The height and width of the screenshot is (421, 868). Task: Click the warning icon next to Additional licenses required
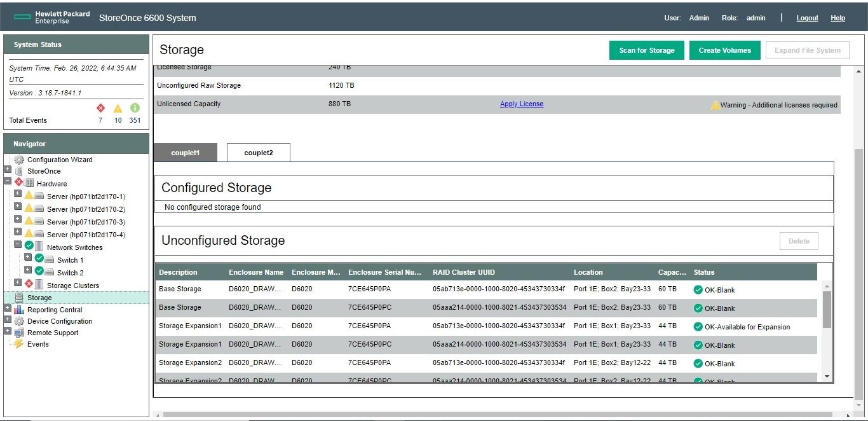(x=715, y=105)
